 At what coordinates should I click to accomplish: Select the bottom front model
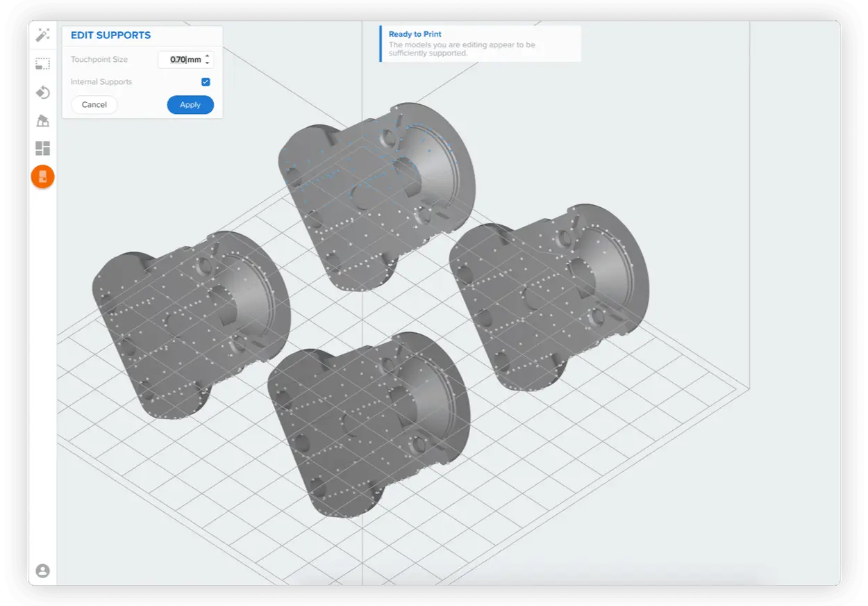(368, 424)
